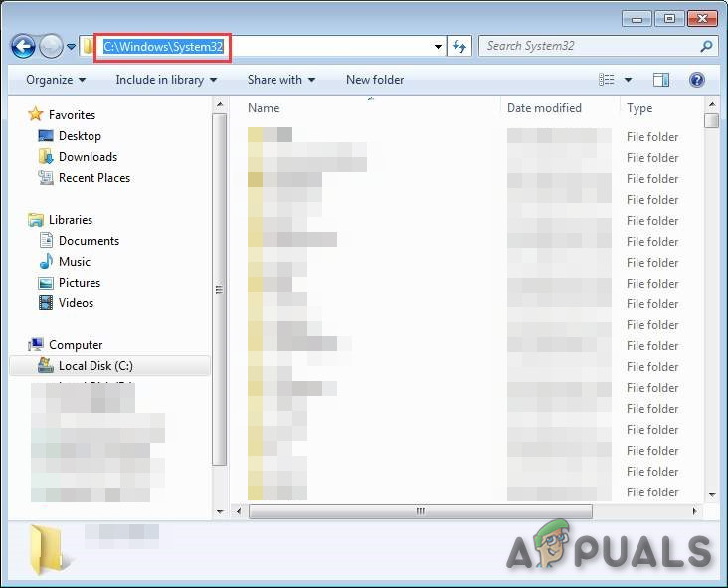Screen dimensions: 728x588
Task: Click the Downloads folder icon
Action: point(46,156)
